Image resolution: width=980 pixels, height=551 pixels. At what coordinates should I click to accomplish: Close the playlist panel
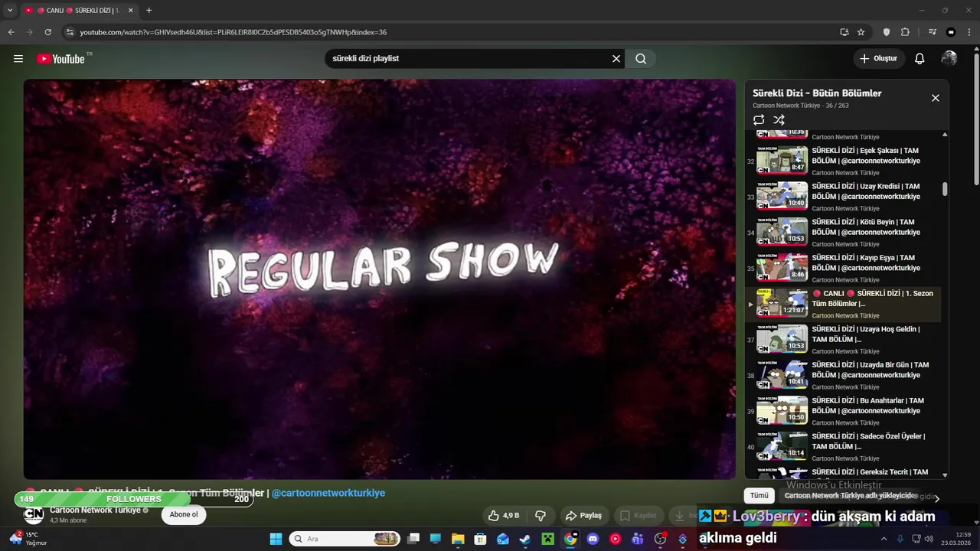tap(935, 98)
